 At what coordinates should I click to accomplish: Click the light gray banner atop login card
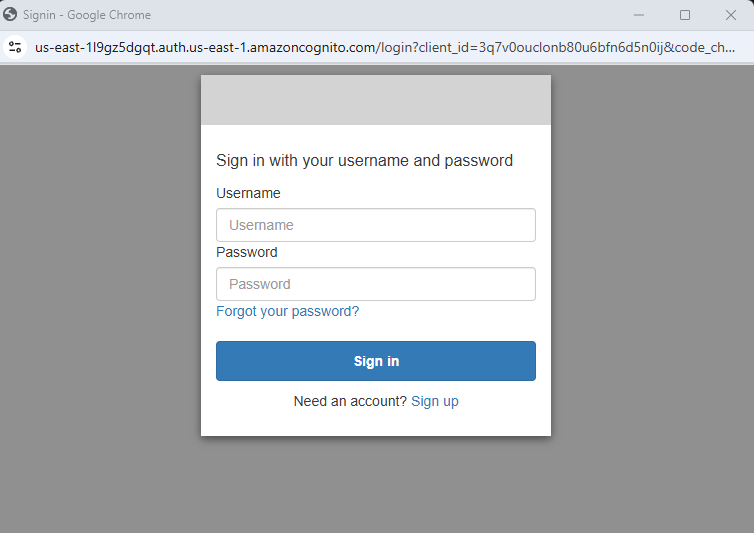tap(376, 100)
